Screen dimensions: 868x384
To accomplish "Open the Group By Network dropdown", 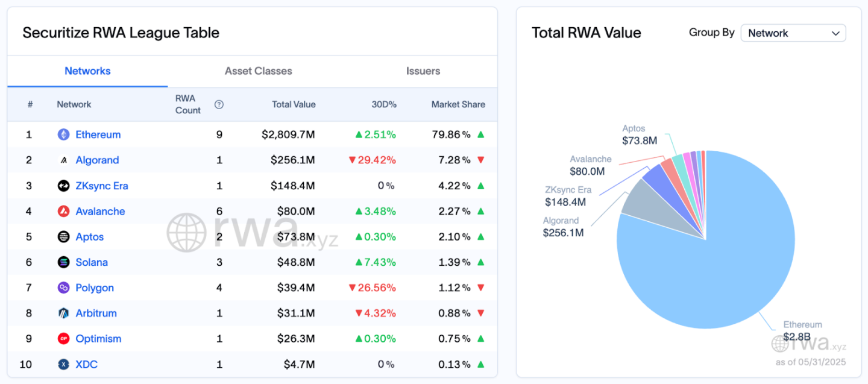I will pos(793,33).
